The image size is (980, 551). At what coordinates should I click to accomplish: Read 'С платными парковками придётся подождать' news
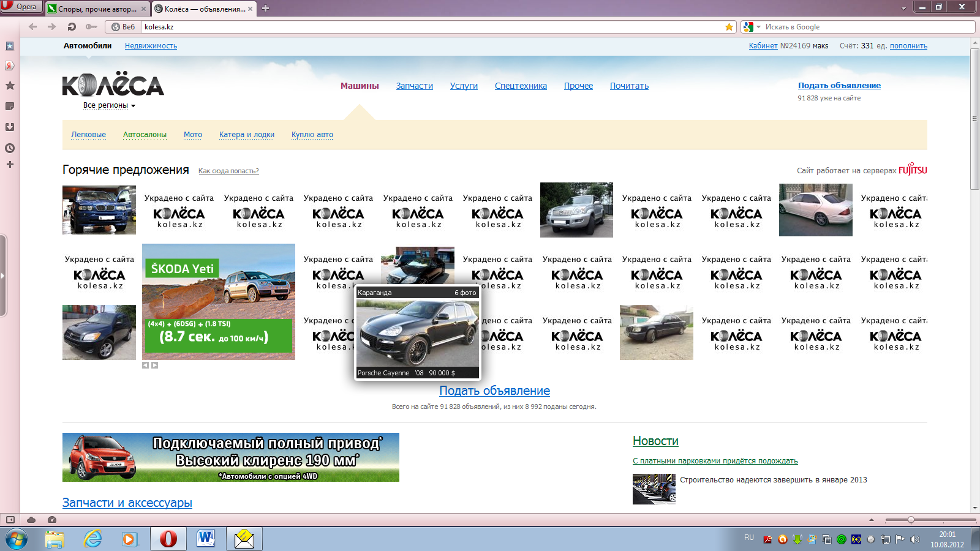[715, 461]
